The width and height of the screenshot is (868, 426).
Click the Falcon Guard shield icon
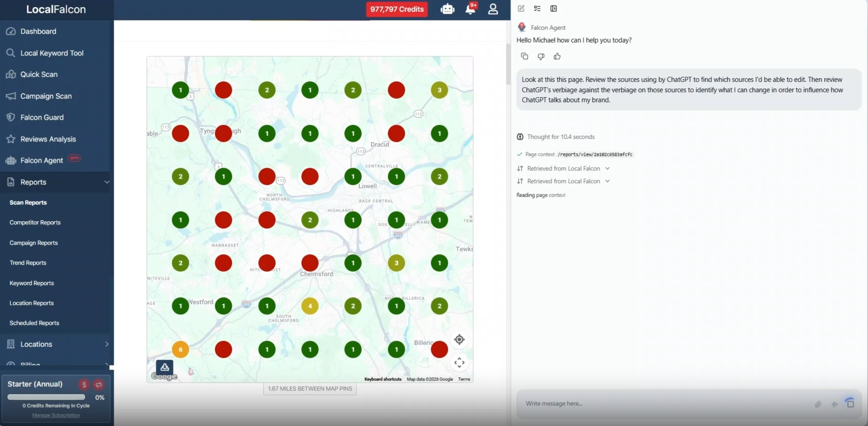(x=11, y=117)
